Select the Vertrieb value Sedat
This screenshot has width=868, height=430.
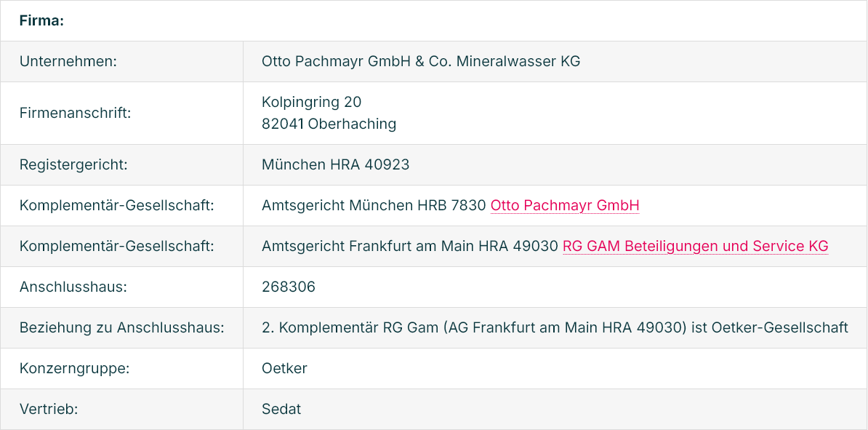(x=281, y=410)
